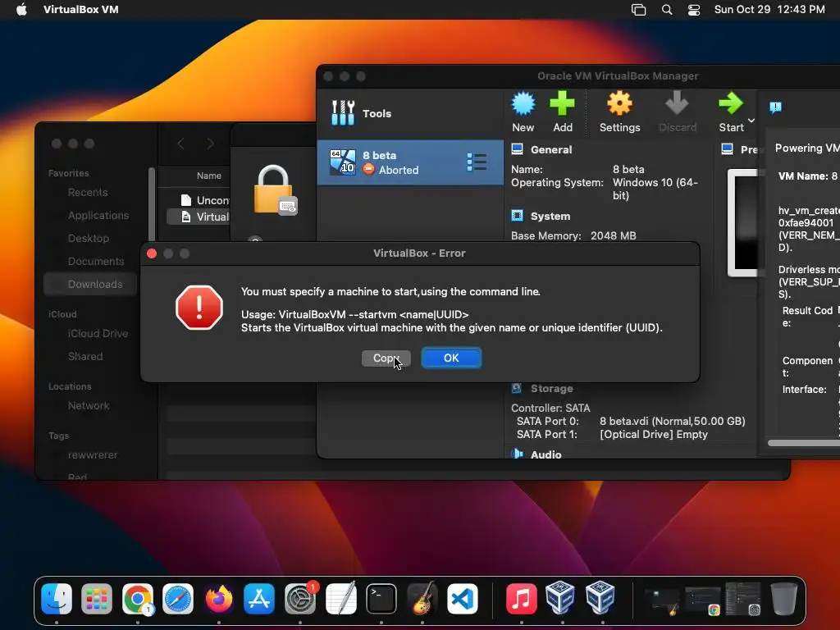This screenshot has width=840, height=630.
Task: Click the 'Powering VM' notification title
Action: pos(807,148)
